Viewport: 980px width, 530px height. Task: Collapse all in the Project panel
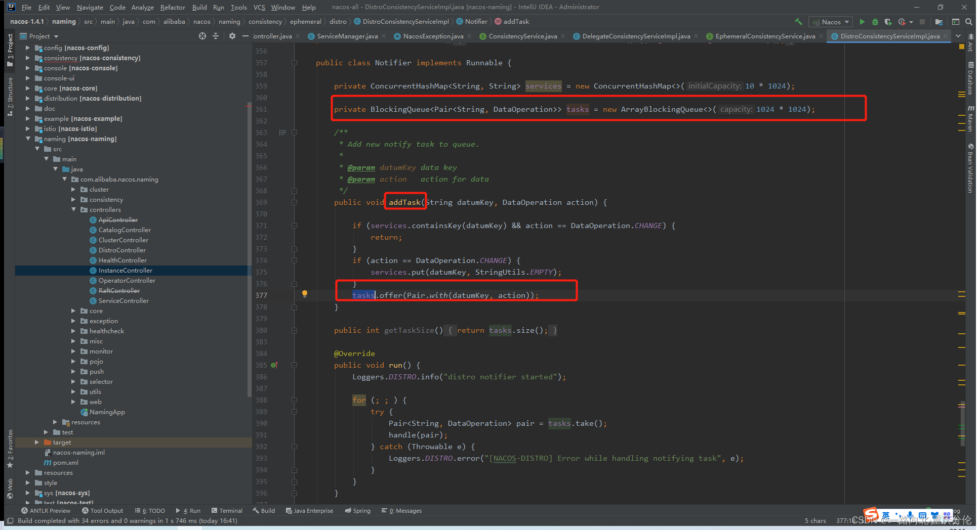coord(216,36)
